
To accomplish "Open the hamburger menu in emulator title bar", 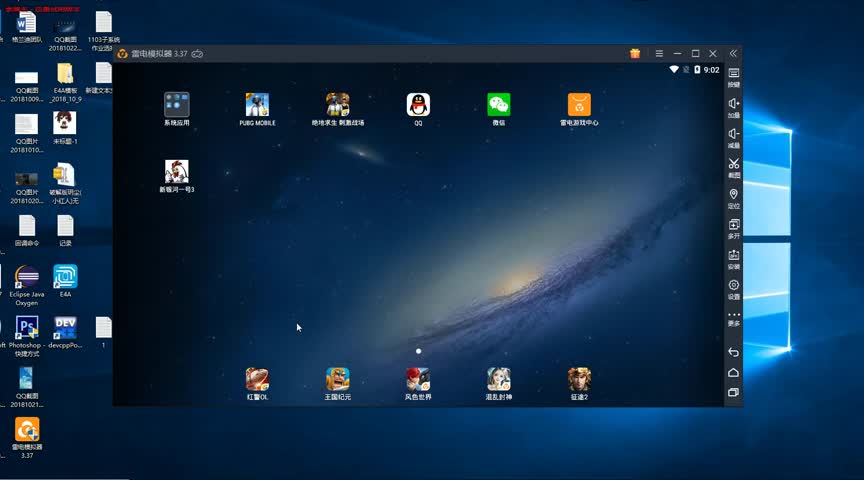I will [659, 53].
